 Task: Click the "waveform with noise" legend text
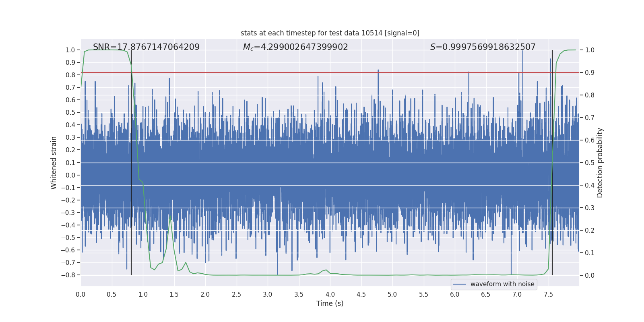click(502, 284)
